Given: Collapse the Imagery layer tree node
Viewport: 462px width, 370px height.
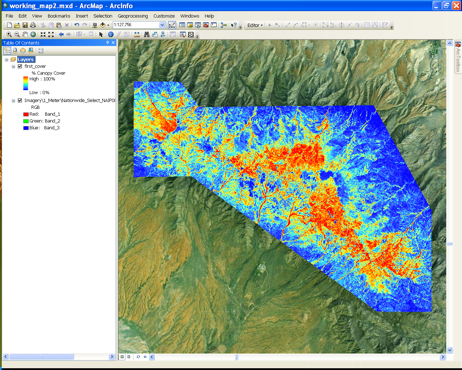Looking at the screenshot, I should point(13,100).
